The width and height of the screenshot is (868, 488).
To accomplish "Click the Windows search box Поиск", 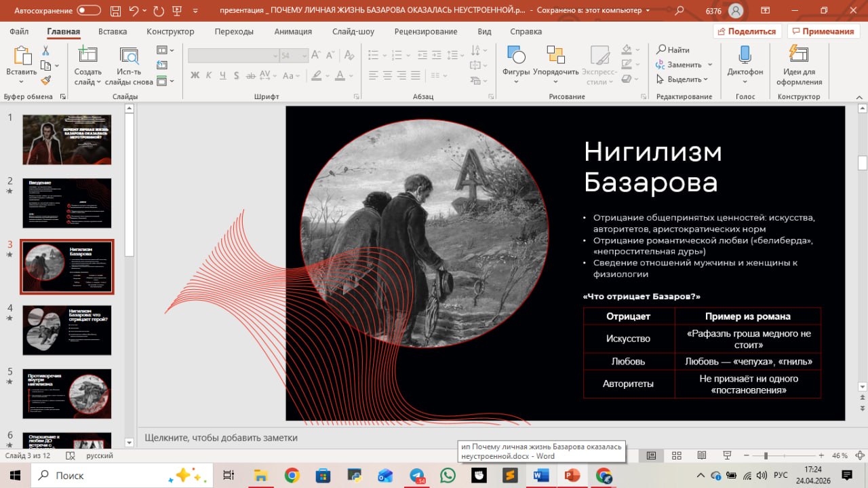I will click(122, 475).
